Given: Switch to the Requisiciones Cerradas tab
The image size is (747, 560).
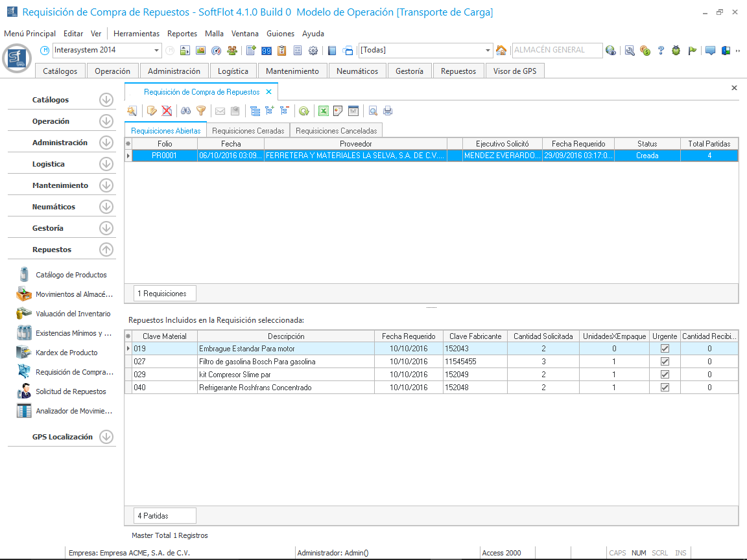Looking at the screenshot, I should pos(248,130).
